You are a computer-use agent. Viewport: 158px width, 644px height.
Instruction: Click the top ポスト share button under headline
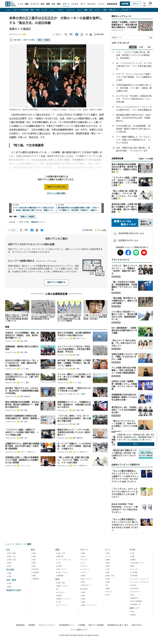tap(57, 34)
